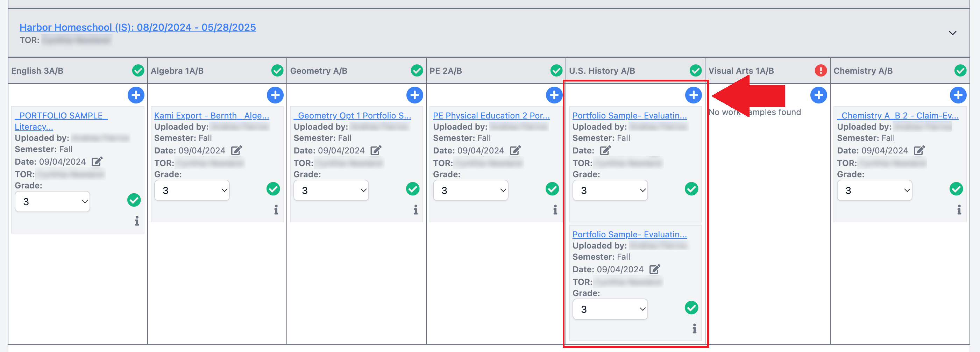
Task: Edit the empty date in U.S. History sample
Action: point(605,151)
